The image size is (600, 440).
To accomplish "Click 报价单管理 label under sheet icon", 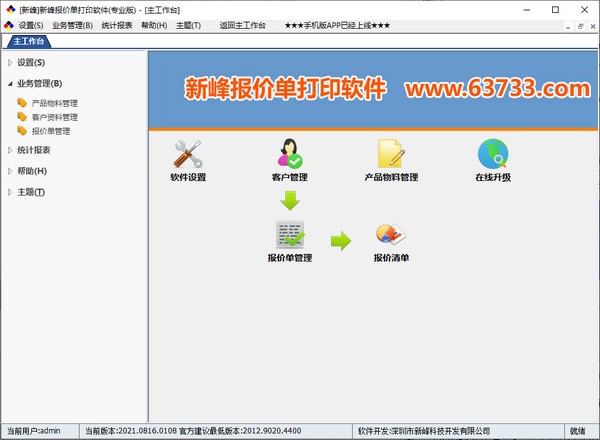I will (x=290, y=258).
